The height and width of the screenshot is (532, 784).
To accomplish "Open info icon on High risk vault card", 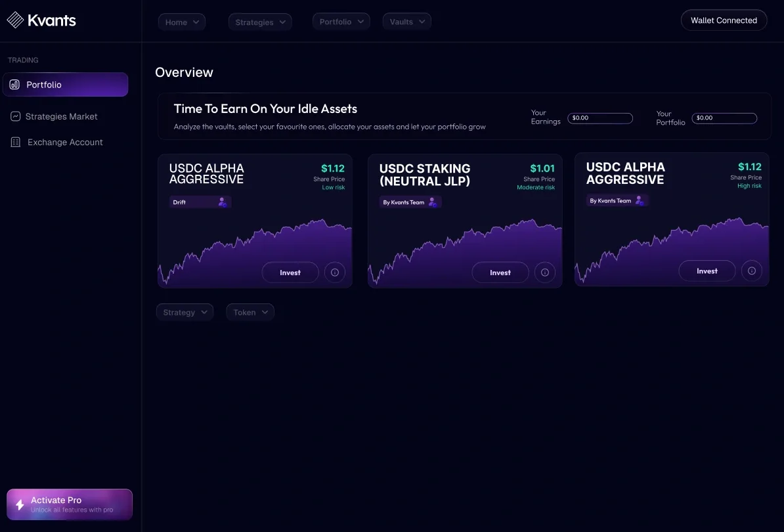I will click(x=752, y=271).
